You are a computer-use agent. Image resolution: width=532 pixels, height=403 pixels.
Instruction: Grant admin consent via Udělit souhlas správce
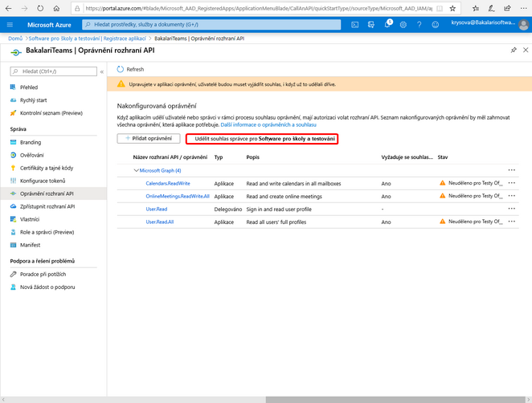pos(262,139)
